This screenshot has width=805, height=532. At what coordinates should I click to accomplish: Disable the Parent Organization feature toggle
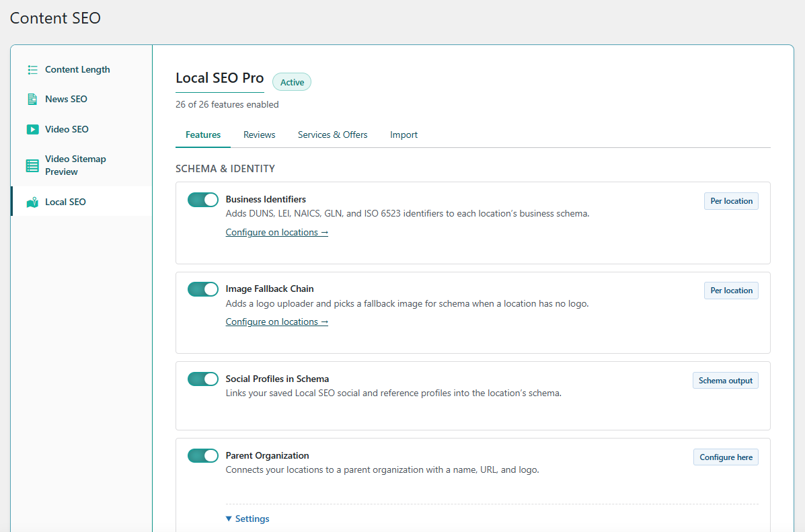click(x=203, y=455)
